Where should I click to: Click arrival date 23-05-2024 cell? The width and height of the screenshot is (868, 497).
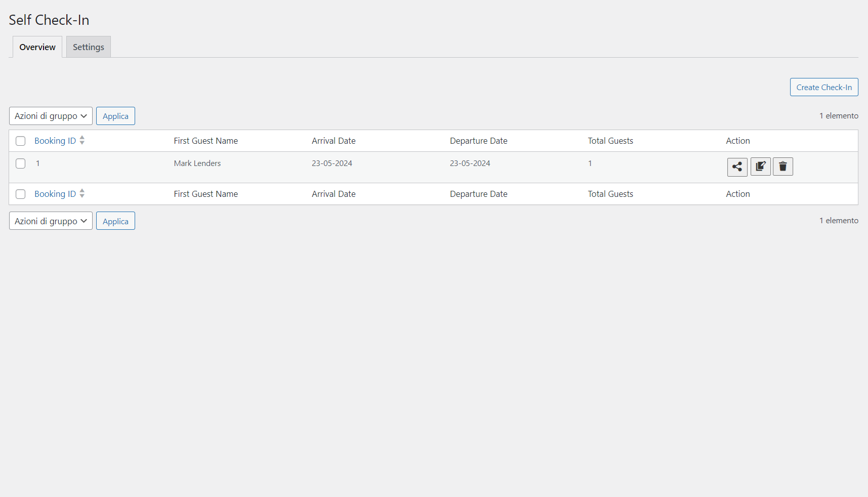(x=332, y=163)
